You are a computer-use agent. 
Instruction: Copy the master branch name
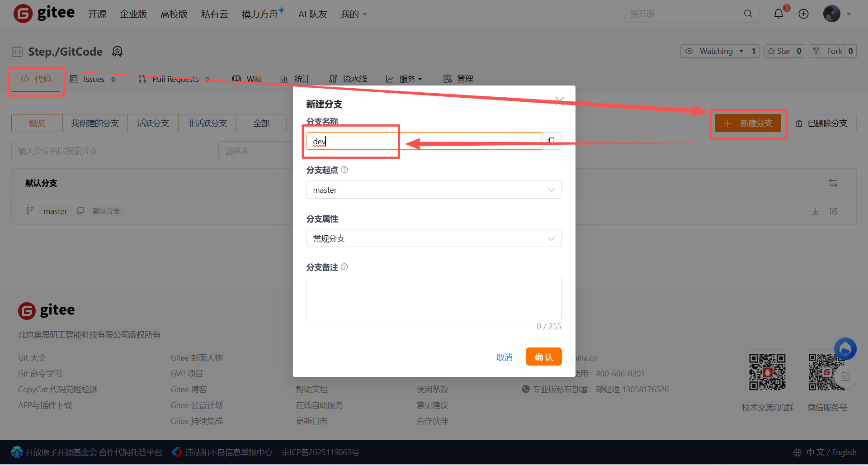click(80, 211)
